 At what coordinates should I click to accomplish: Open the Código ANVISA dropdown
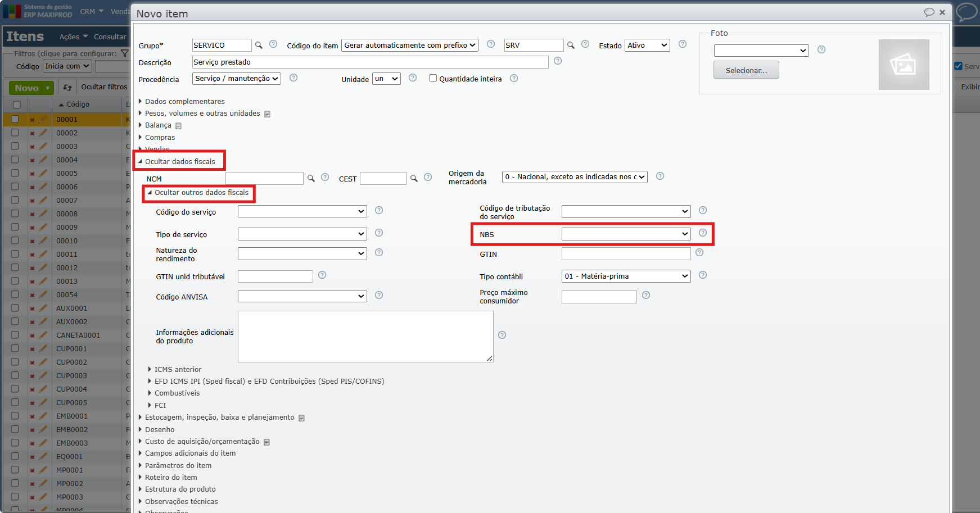pos(302,296)
